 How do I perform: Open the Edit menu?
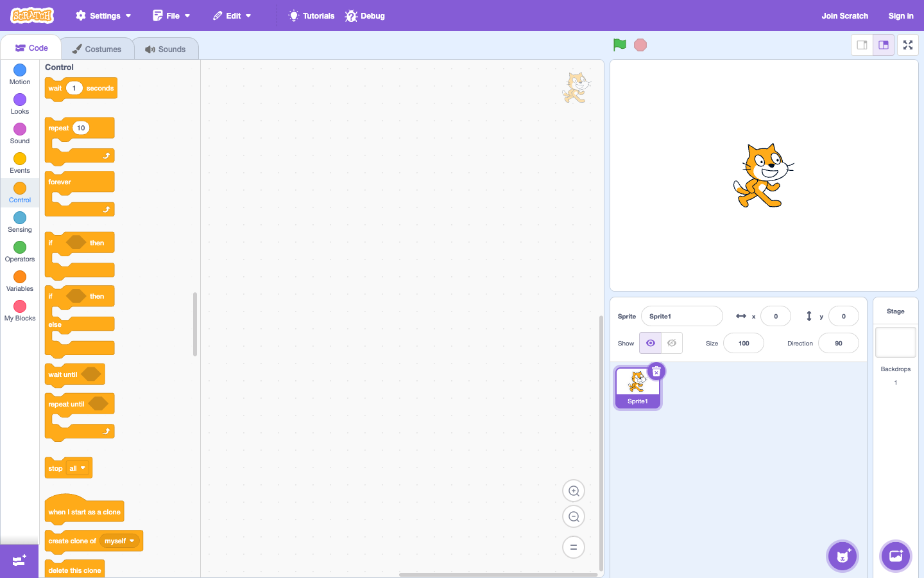point(232,15)
